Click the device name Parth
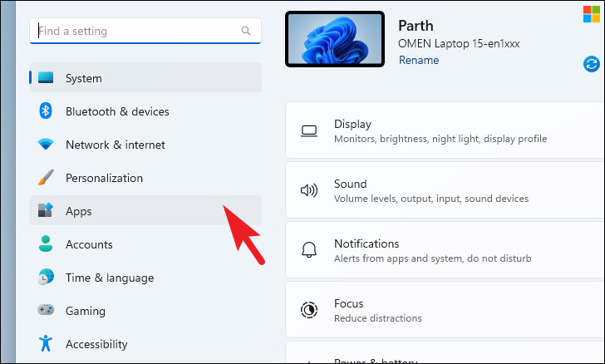 click(x=416, y=26)
